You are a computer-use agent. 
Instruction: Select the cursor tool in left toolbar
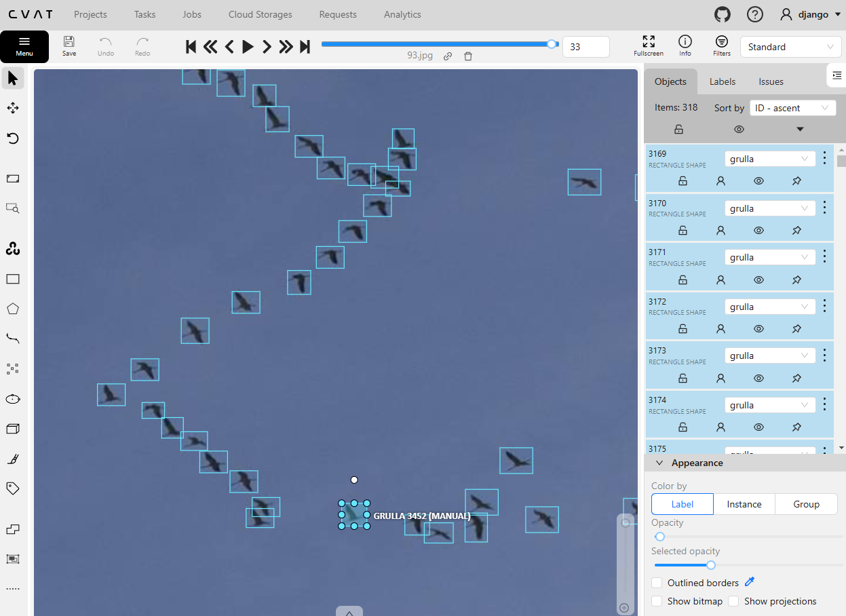(12, 78)
